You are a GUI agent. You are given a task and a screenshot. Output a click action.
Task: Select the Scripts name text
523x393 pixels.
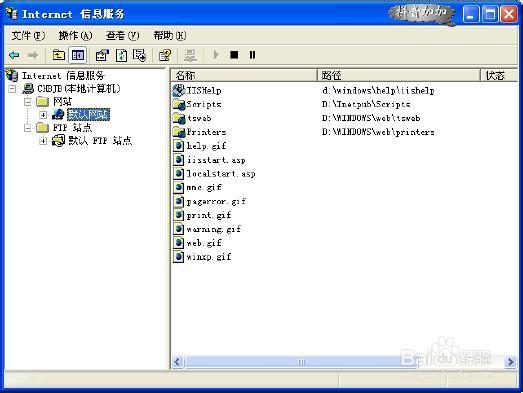pos(204,104)
